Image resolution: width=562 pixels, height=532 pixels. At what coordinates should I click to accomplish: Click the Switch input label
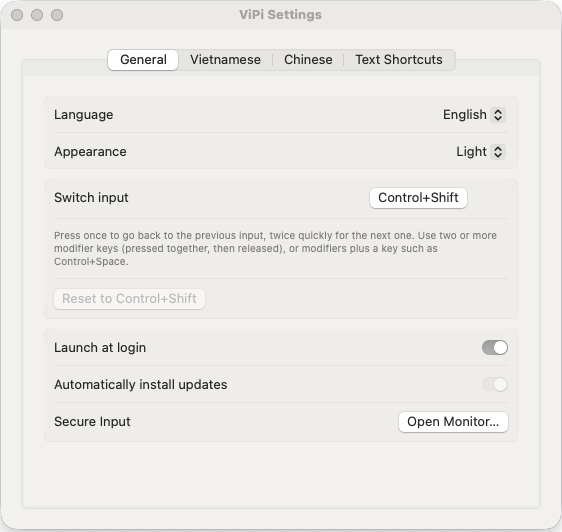point(91,198)
